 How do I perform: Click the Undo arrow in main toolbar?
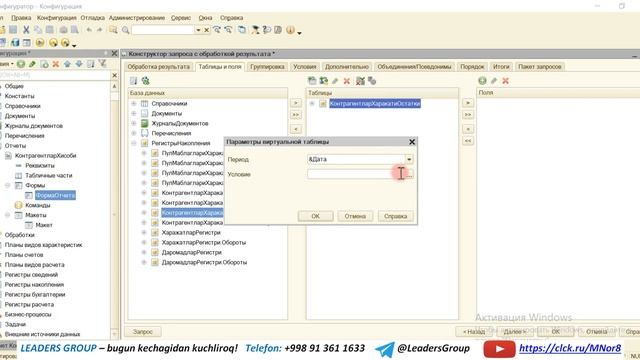point(89,30)
